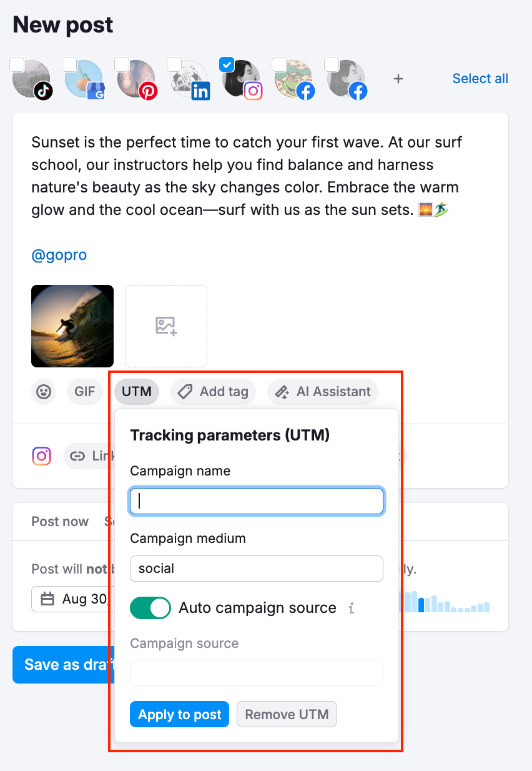Click the Apply to post button
Image resolution: width=532 pixels, height=771 pixels.
pos(179,714)
